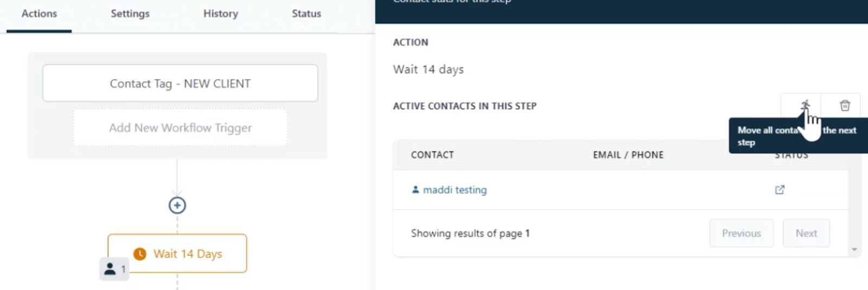
Task: Open maddi testing via external link icon
Action: click(x=780, y=190)
